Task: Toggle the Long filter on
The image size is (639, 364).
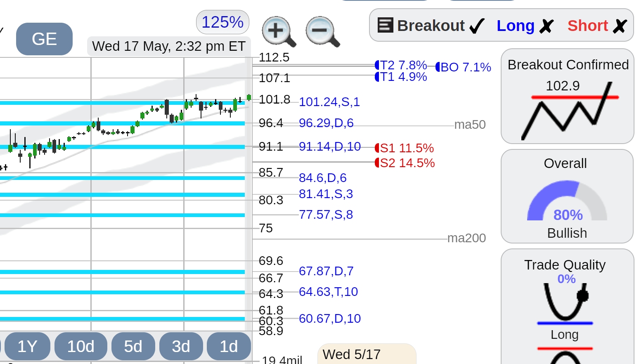Action: pos(525,26)
